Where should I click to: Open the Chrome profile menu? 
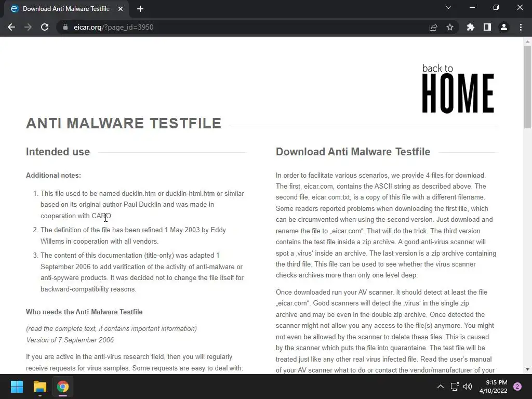tap(504, 27)
